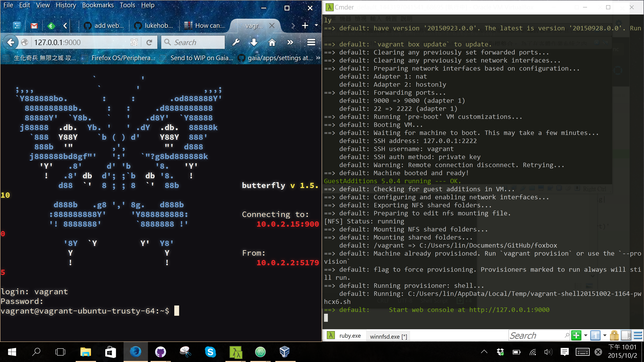This screenshot has width=644, height=362.
Task: Click the Firefox download arrow icon
Action: (254, 42)
